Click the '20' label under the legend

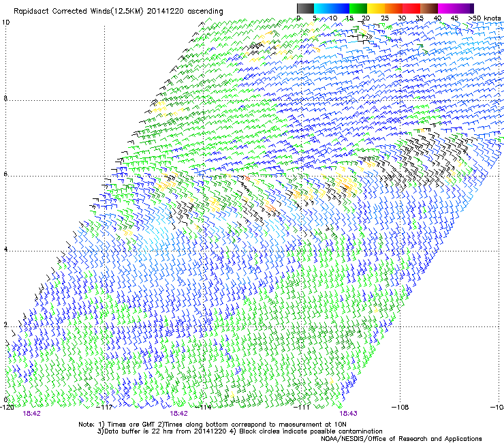pyautogui.click(x=366, y=18)
